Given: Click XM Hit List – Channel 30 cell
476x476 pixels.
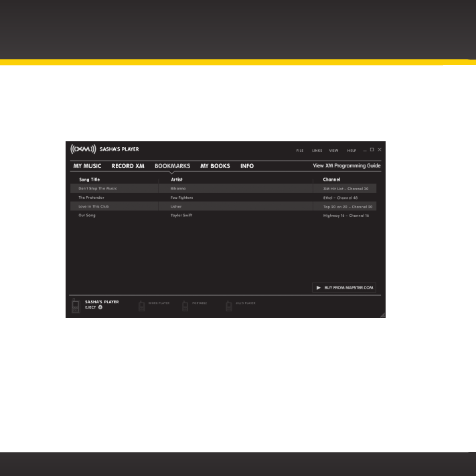Looking at the screenshot, I should (x=345, y=189).
